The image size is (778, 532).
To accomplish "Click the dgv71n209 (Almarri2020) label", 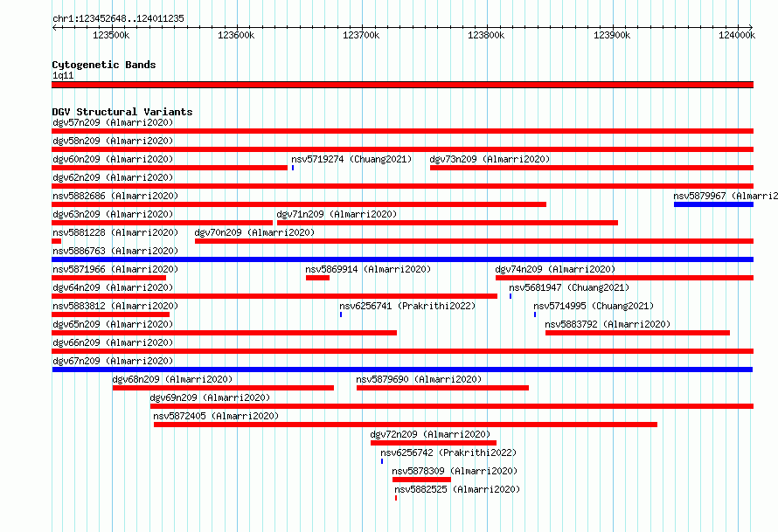I will click(x=337, y=214).
